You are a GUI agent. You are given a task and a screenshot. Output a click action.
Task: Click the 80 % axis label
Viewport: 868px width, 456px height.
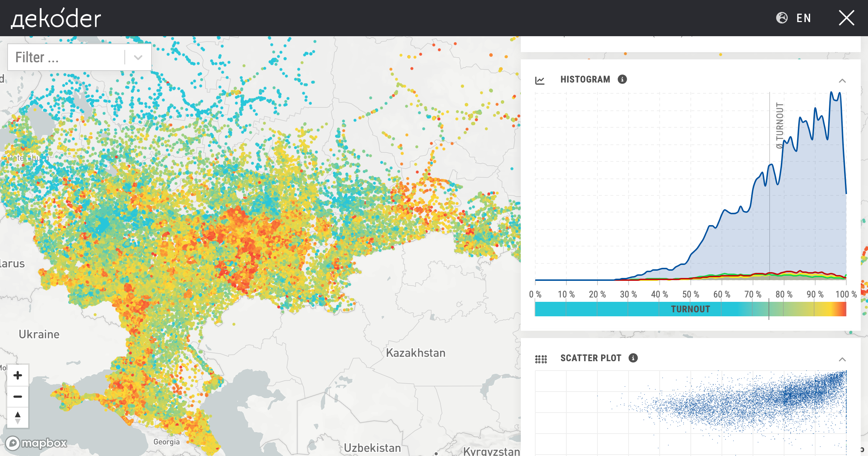coord(784,294)
